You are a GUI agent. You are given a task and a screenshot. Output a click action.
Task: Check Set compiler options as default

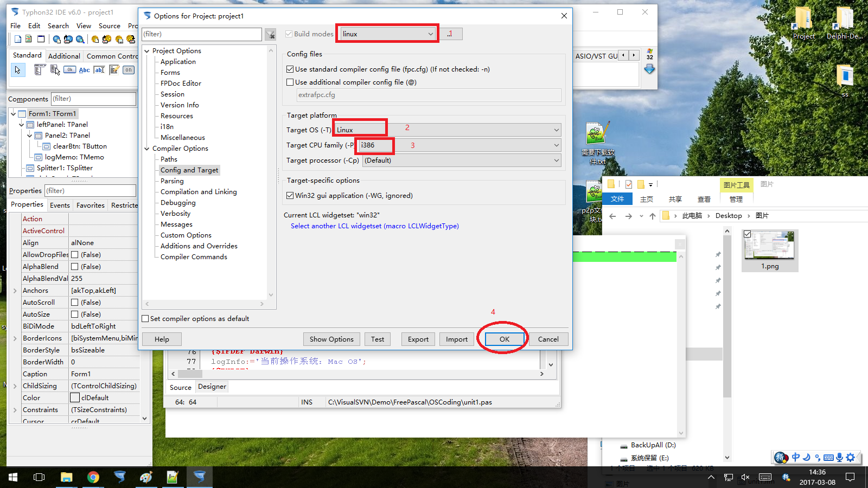145,319
